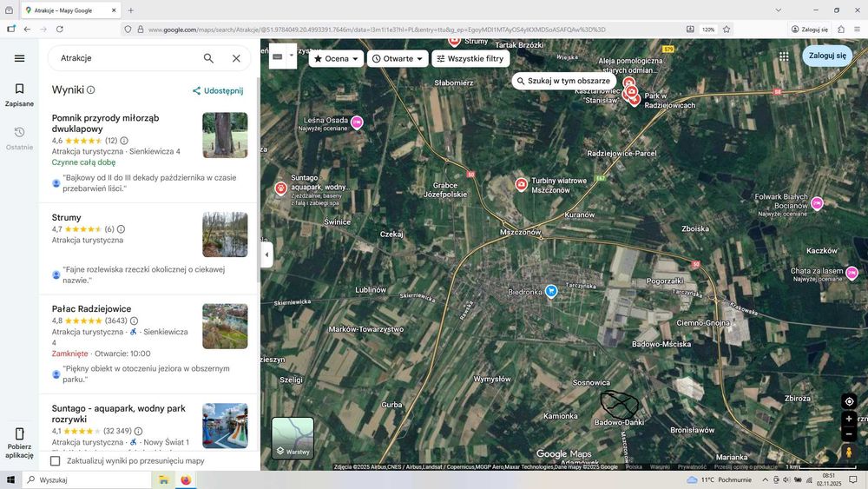Open the Ostatnie recent places panel
The width and height of the screenshot is (868, 489).
tap(19, 138)
